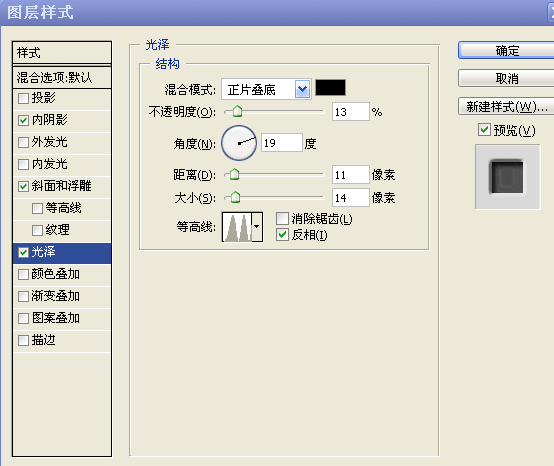Image resolution: width=554 pixels, height=466 pixels.
Task: Click the angle dial control
Action: pos(239,143)
